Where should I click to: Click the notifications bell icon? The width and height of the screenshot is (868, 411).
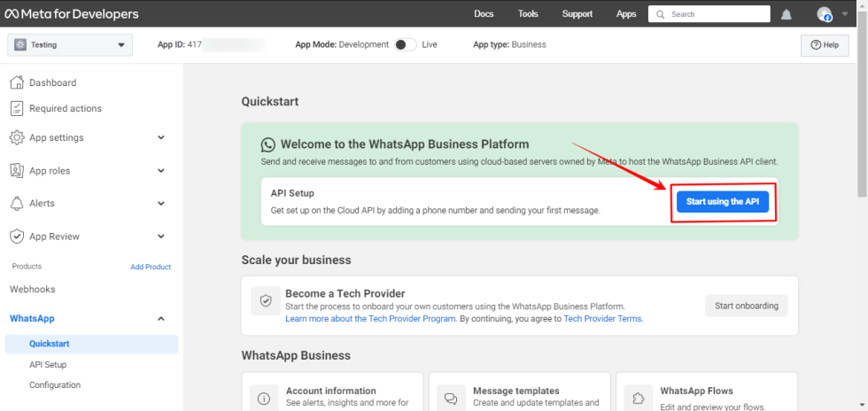tap(787, 14)
